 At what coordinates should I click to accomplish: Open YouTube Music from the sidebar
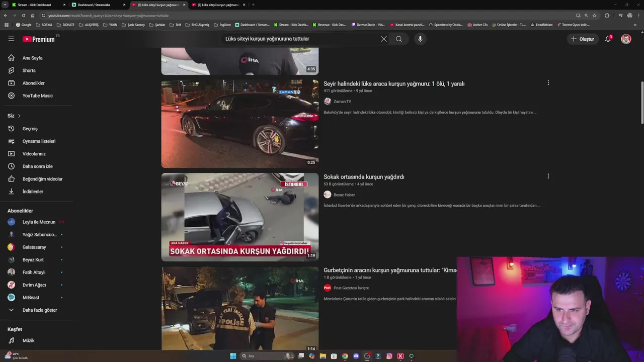36,96
